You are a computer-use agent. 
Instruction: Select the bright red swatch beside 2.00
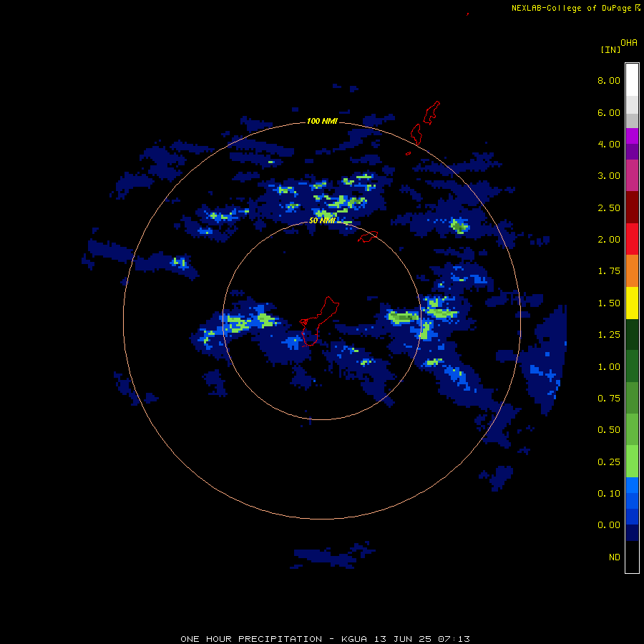pos(632,239)
